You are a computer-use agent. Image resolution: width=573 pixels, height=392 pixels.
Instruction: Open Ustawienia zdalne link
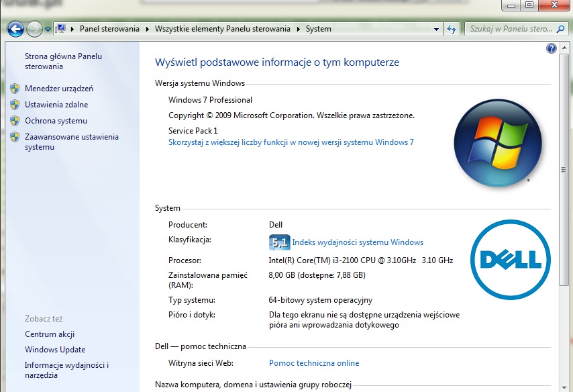[x=56, y=105]
